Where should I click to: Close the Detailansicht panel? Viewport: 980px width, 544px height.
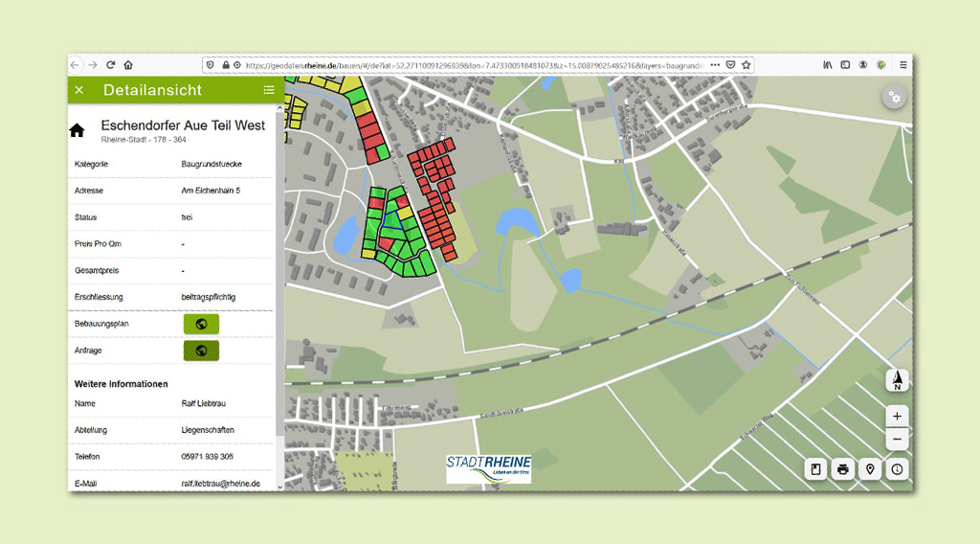79,90
